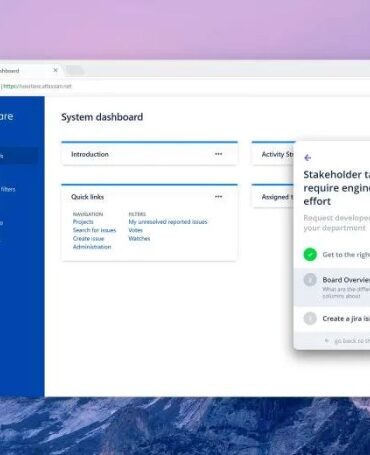
Task: Select the Board Overview walkthrough step
Action: pyautogui.click(x=332, y=287)
